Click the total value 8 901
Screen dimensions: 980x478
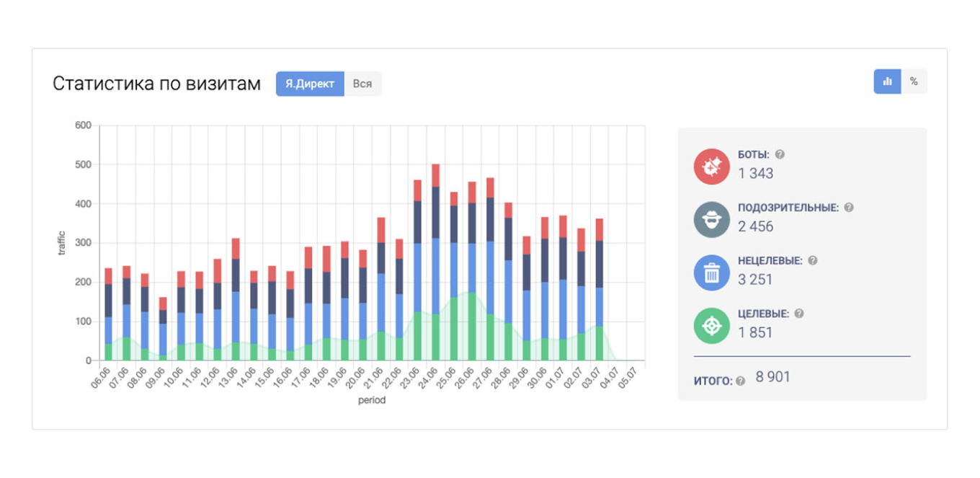point(773,377)
